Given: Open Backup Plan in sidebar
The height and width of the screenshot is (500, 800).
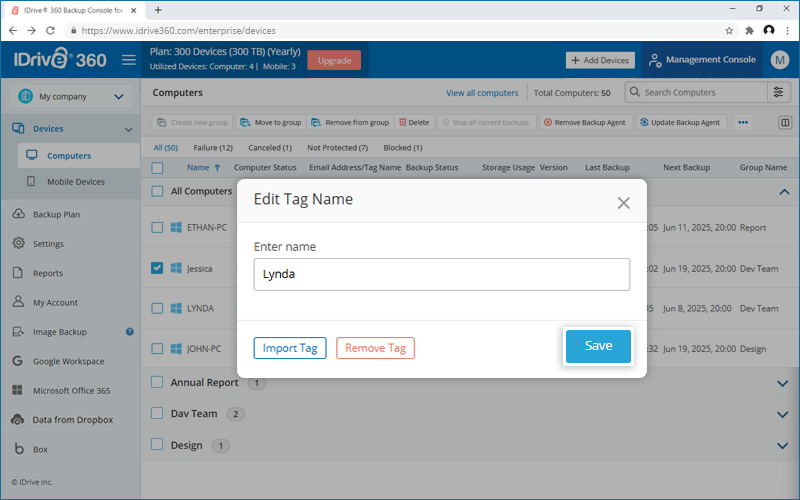Looking at the screenshot, I should pyautogui.click(x=56, y=214).
